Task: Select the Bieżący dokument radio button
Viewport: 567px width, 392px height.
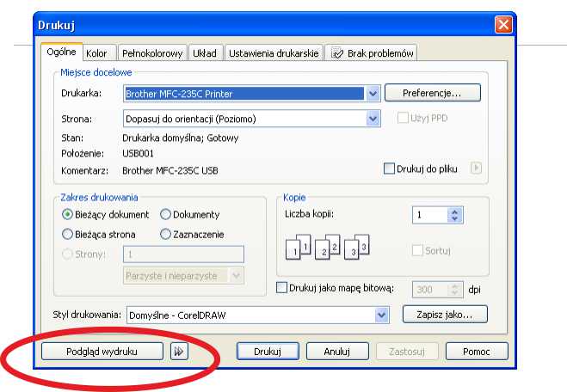Action: coord(68,214)
